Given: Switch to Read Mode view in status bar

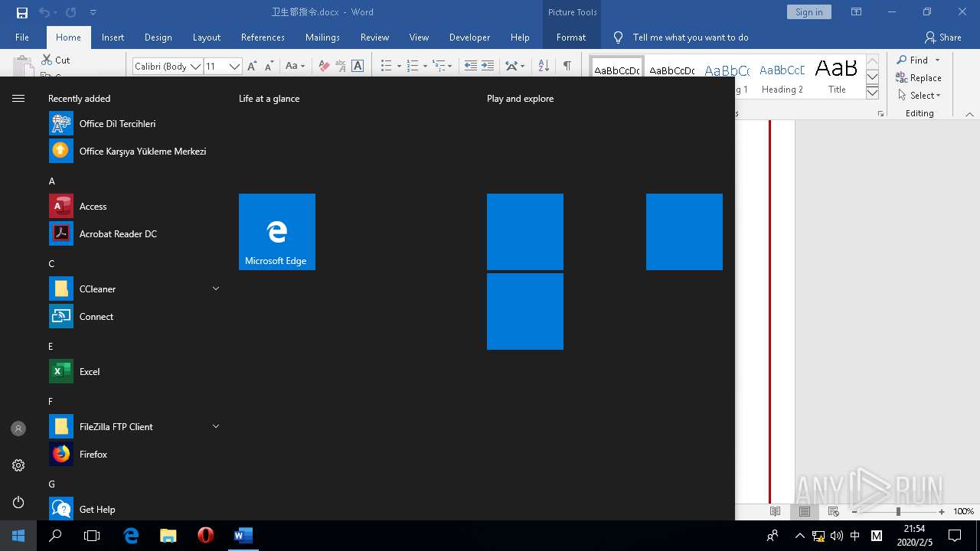Looking at the screenshot, I should tap(776, 511).
